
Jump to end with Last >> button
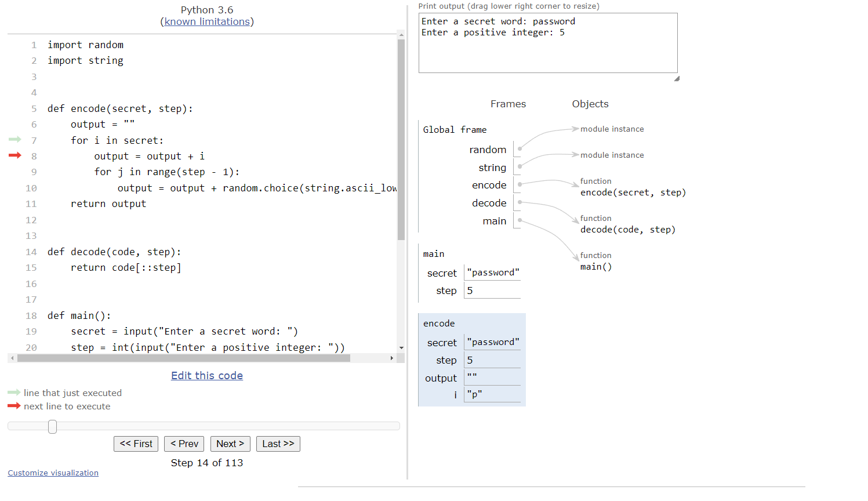click(x=278, y=444)
